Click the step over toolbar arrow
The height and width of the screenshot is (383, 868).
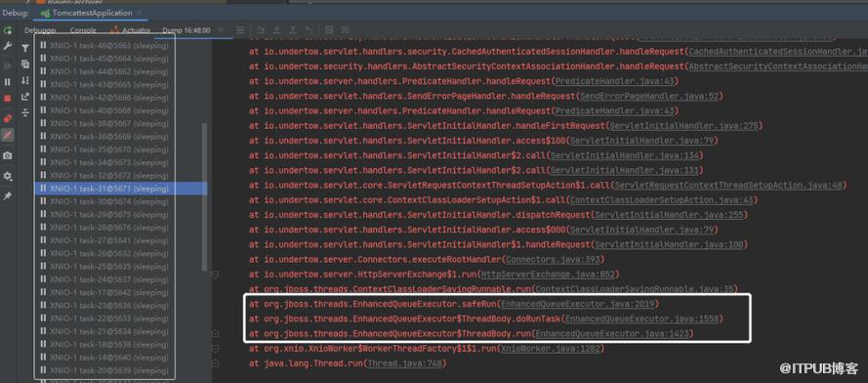pyautogui.click(x=260, y=30)
